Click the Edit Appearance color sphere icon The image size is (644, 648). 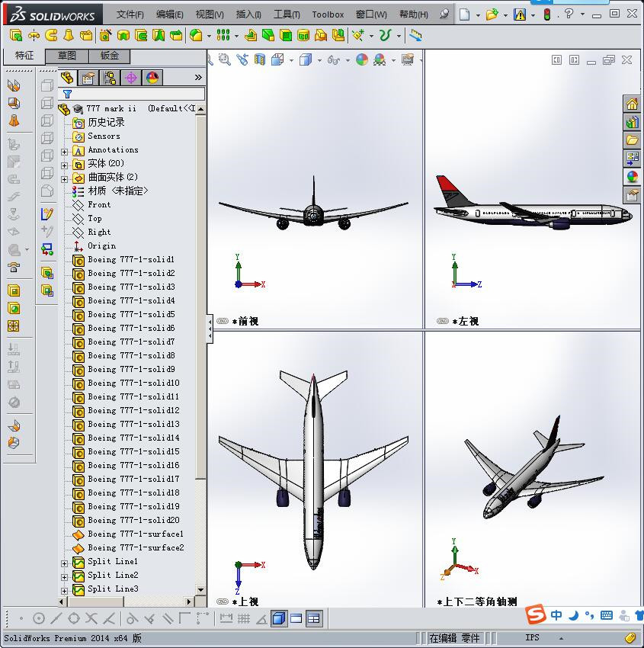(362, 60)
